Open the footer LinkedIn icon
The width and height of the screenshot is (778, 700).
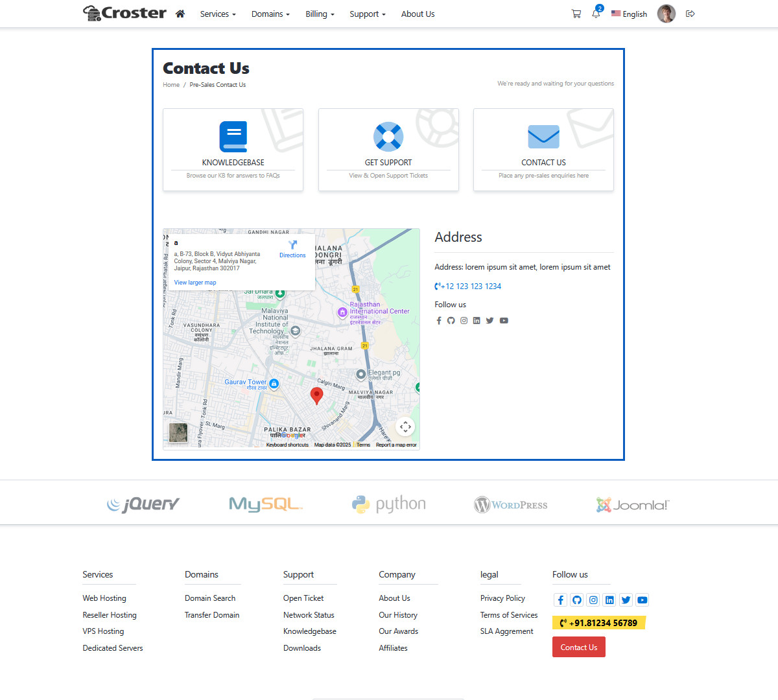click(609, 600)
